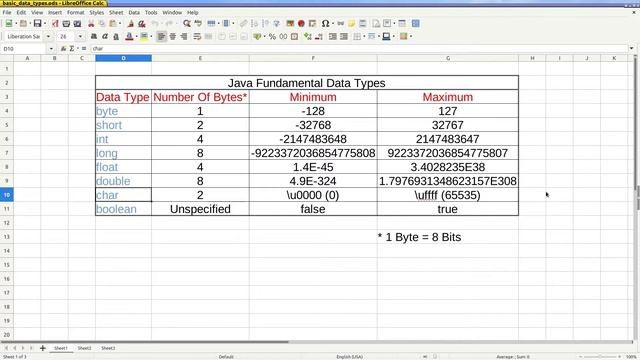Click the Increase Indent icon
The width and height of the screenshot is (640, 360).
(333, 37)
